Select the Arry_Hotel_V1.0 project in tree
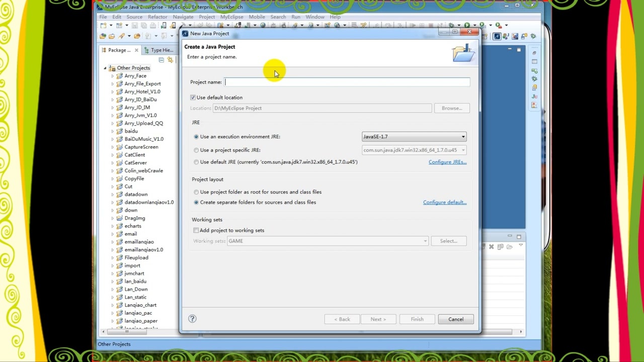644x362 pixels. tap(142, 92)
